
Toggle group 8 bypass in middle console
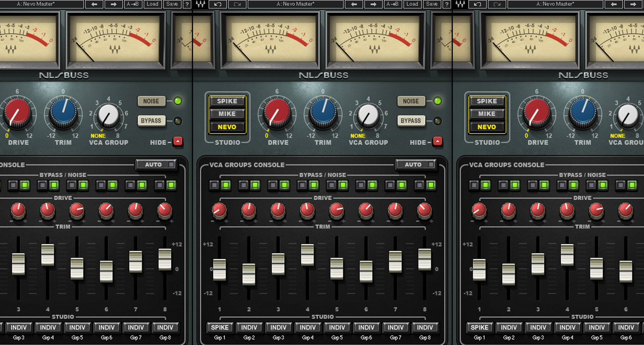pyautogui.click(x=419, y=186)
